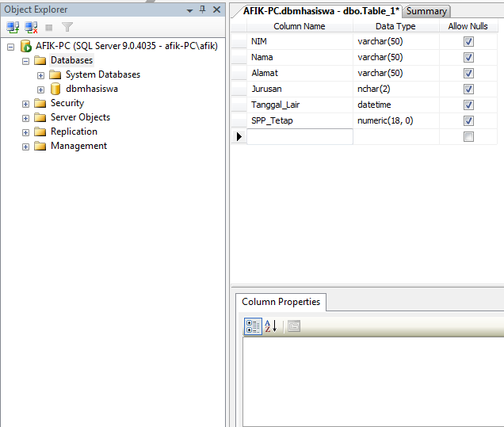Expand the dbmhasiswa database node
Viewport: 504px width, 427px height.
(x=40, y=90)
